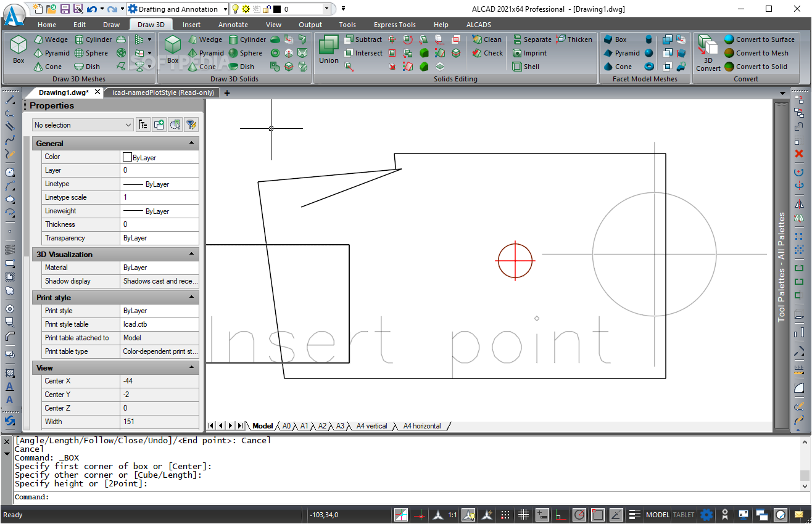Screen dimensions: 812x524
Task: Switch to the Annotate ribbon tab
Action: [x=233, y=25]
